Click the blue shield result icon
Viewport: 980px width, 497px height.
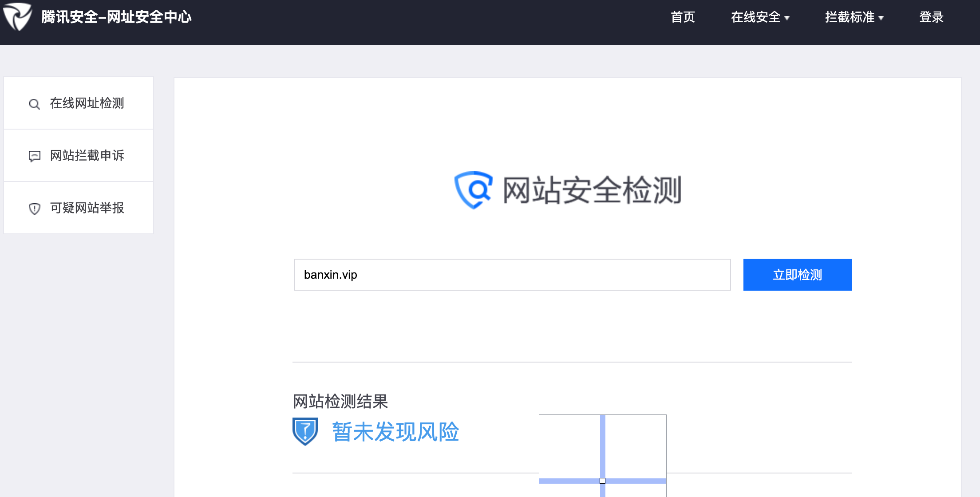pos(305,431)
